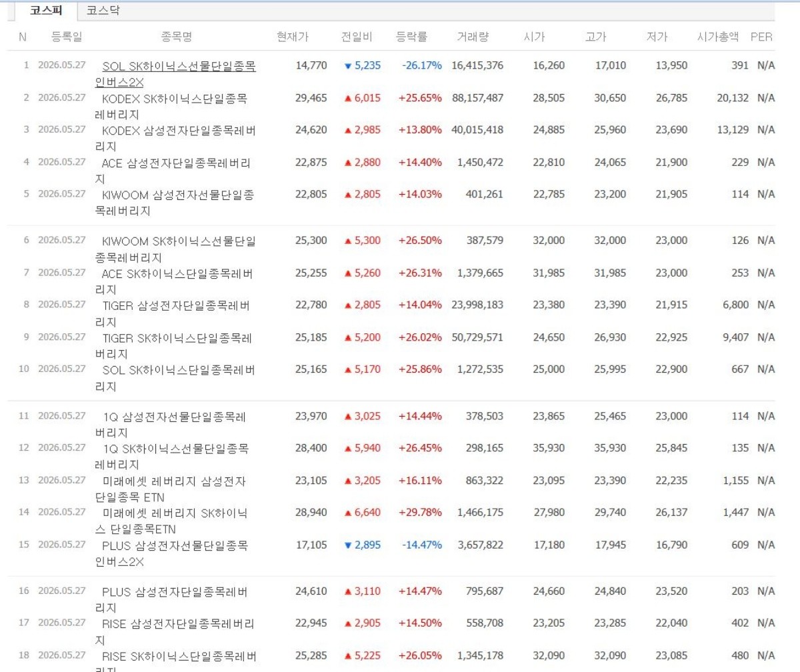Select the 20,132 market cap value
Screen dimensions: 800x672
tap(733, 97)
